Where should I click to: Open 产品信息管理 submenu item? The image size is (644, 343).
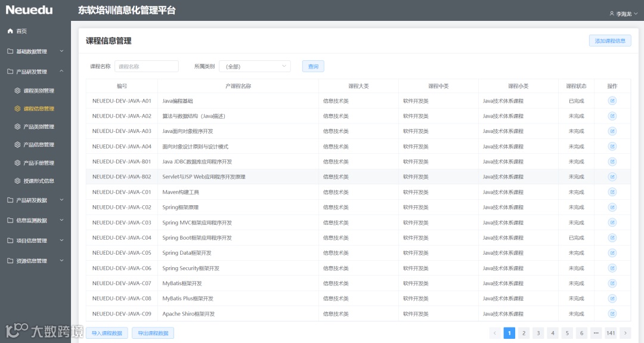35,144
